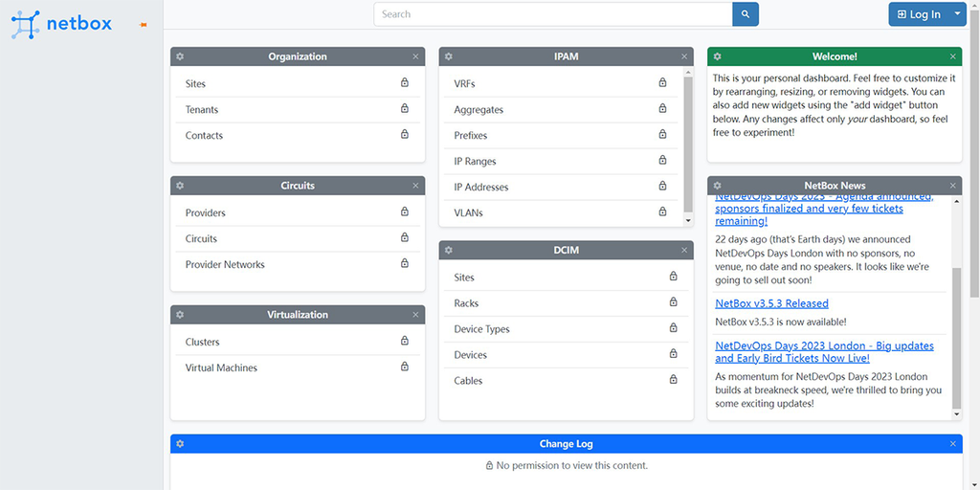Click the magnifier search button
Screen dimensions: 980x490
(x=745, y=14)
